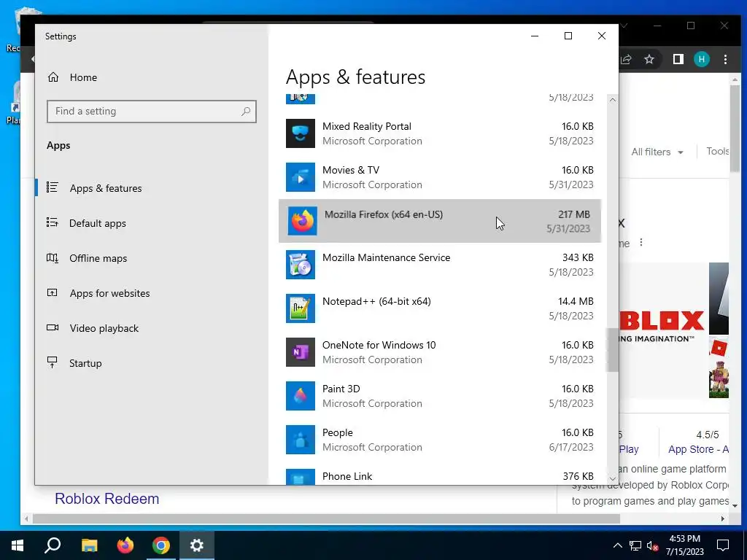Image resolution: width=747 pixels, height=560 pixels.
Task: Show hidden tray icons chevron
Action: pos(617,545)
